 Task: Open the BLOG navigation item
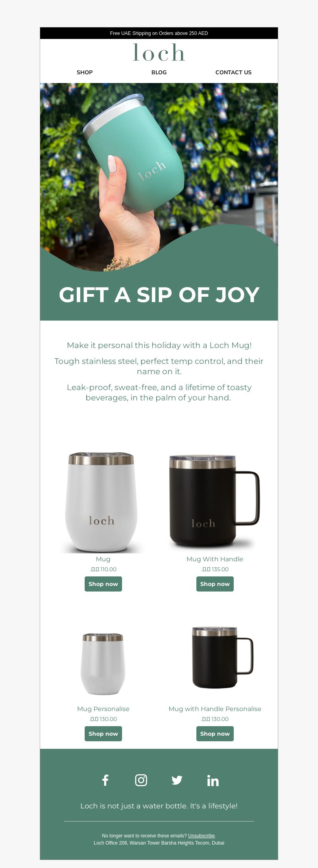[159, 72]
